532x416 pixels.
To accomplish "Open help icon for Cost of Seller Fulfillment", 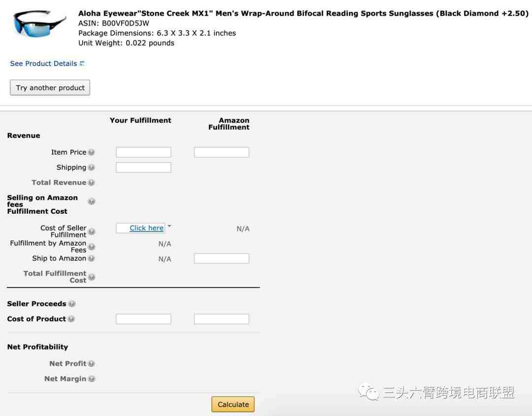I will 92,231.
